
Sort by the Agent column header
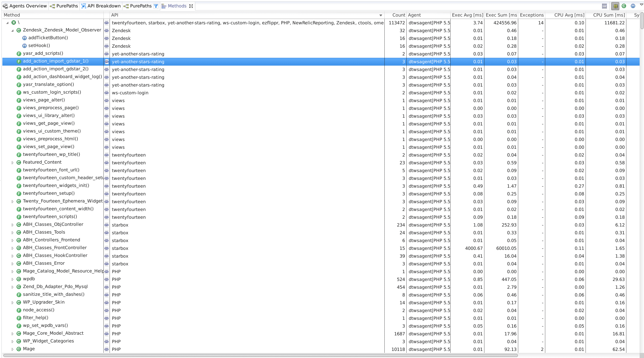click(428, 15)
